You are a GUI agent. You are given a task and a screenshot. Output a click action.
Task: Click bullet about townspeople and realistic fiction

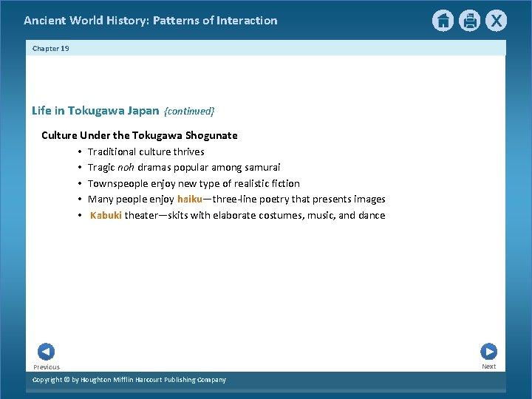coord(194,183)
